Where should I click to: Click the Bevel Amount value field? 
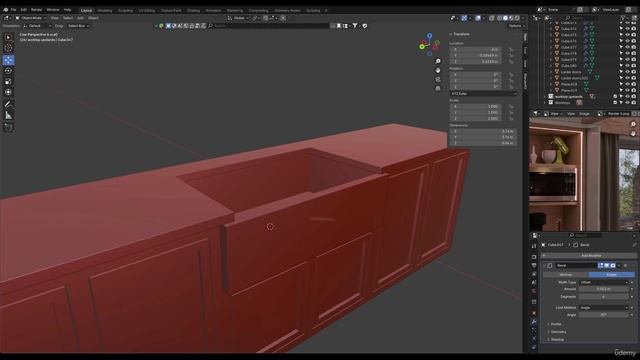pos(604,289)
